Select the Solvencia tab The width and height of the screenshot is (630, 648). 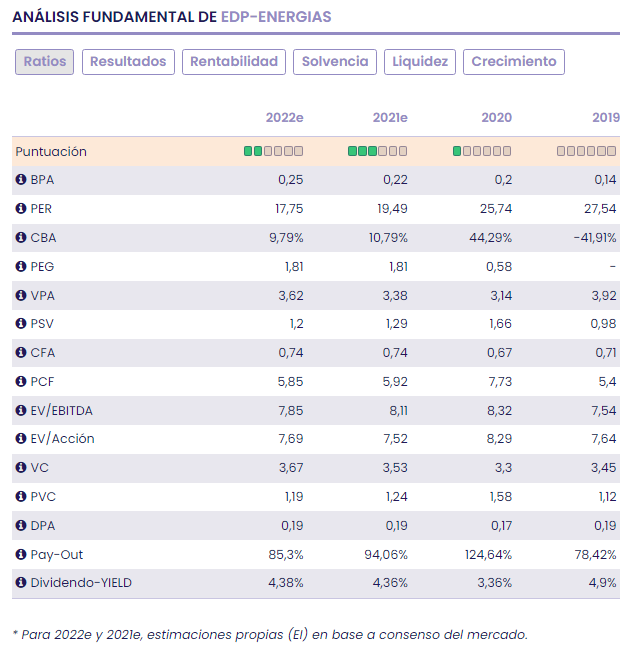[x=335, y=62]
